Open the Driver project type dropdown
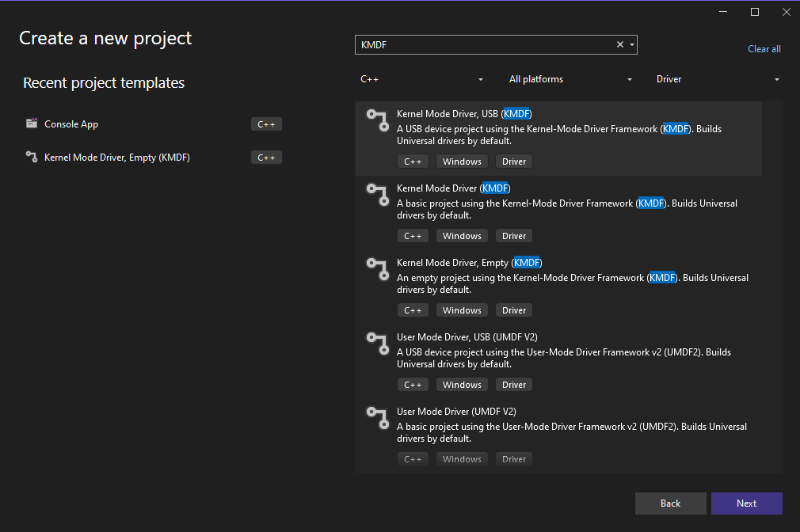This screenshot has width=800, height=532. pos(718,79)
